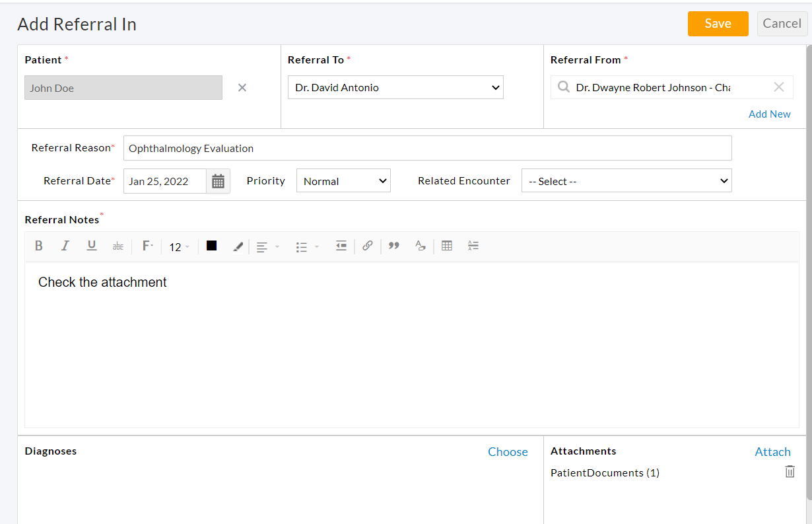This screenshot has width=812, height=524.
Task: Open the Referral Date calendar picker
Action: (x=218, y=180)
